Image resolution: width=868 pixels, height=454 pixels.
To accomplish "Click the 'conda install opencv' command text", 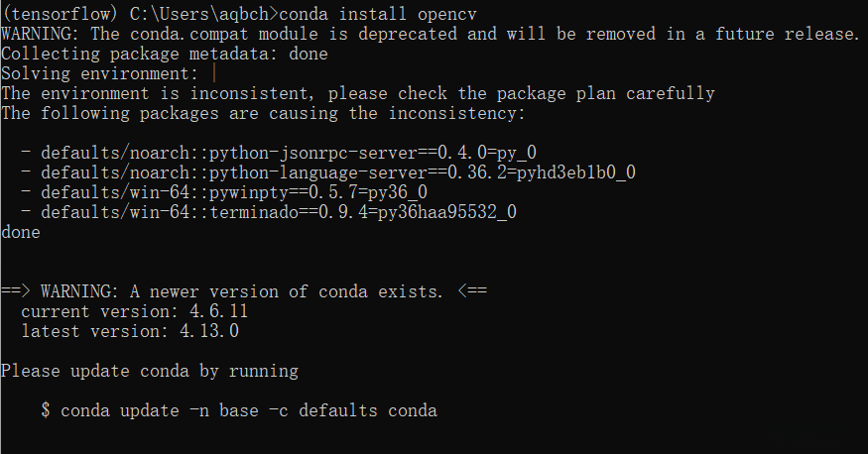I will point(358,14).
